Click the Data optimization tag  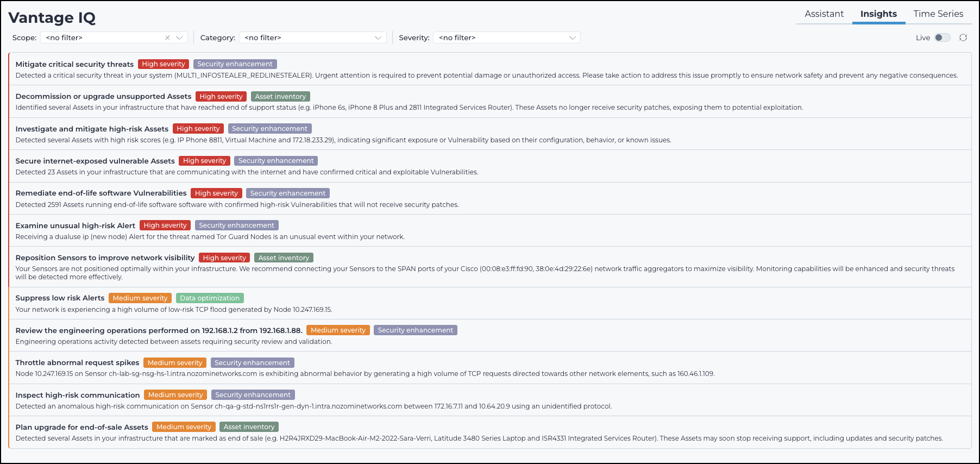210,298
